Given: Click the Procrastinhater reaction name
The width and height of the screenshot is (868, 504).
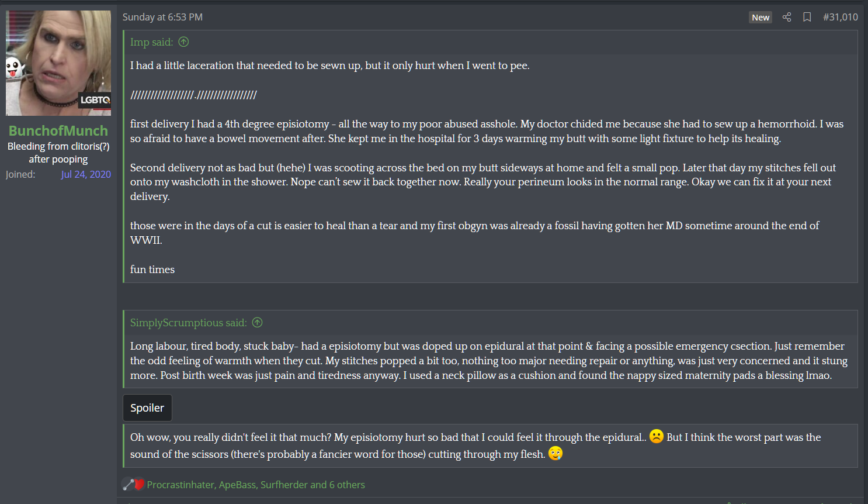Looking at the screenshot, I should coord(180,485).
